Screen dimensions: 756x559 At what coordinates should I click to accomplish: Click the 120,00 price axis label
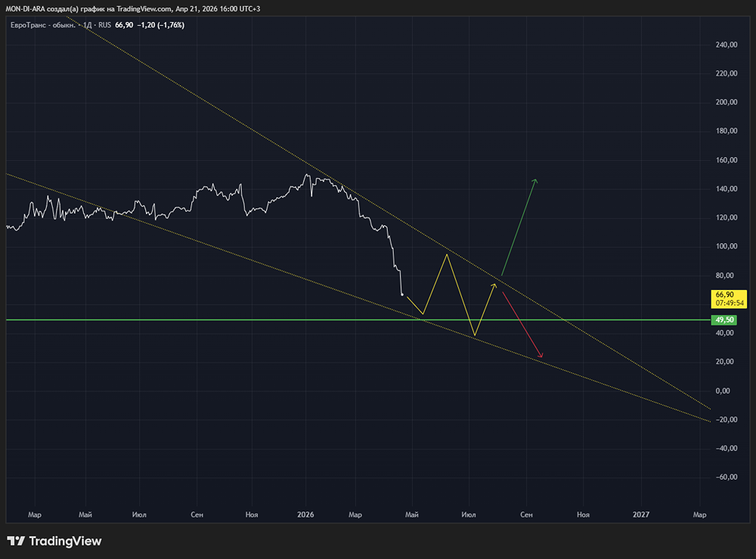tap(726, 218)
